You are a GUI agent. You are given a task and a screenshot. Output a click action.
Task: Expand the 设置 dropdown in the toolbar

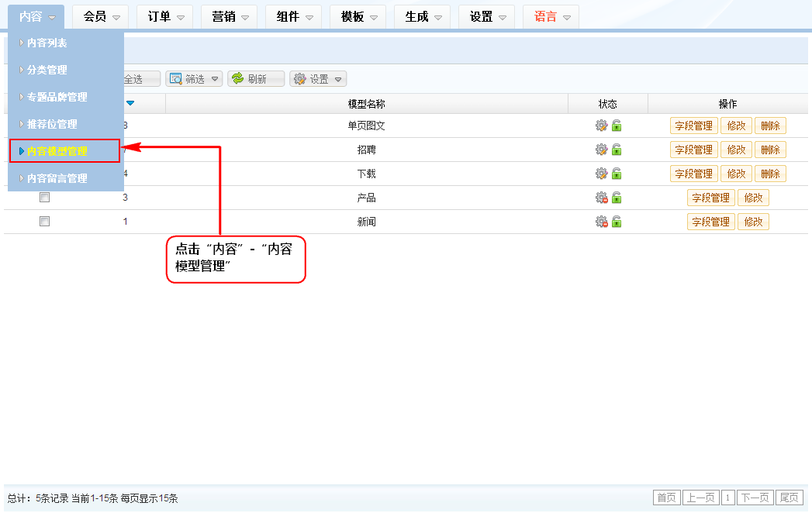318,79
